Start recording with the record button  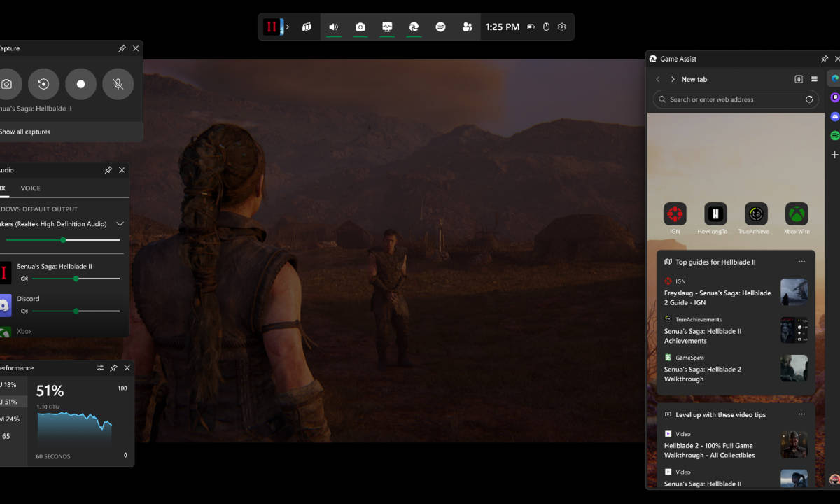[x=80, y=83]
